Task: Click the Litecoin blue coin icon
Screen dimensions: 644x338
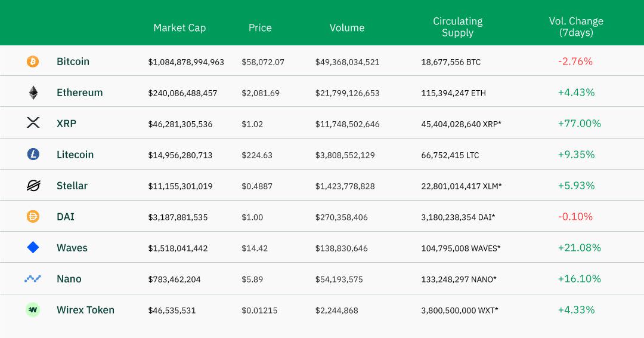Action: coord(33,155)
